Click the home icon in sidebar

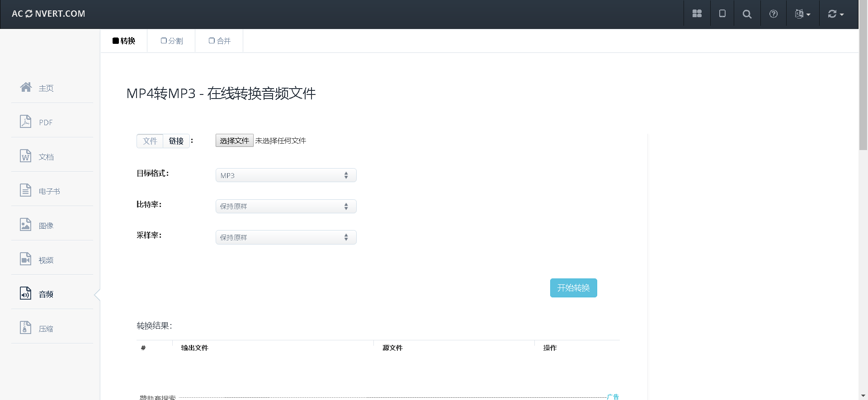pos(26,87)
